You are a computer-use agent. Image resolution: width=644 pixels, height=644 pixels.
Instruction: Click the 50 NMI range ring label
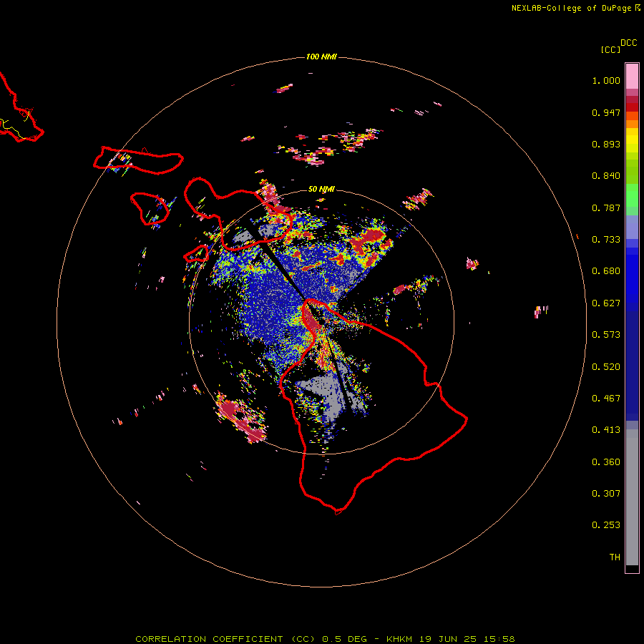[321, 189]
